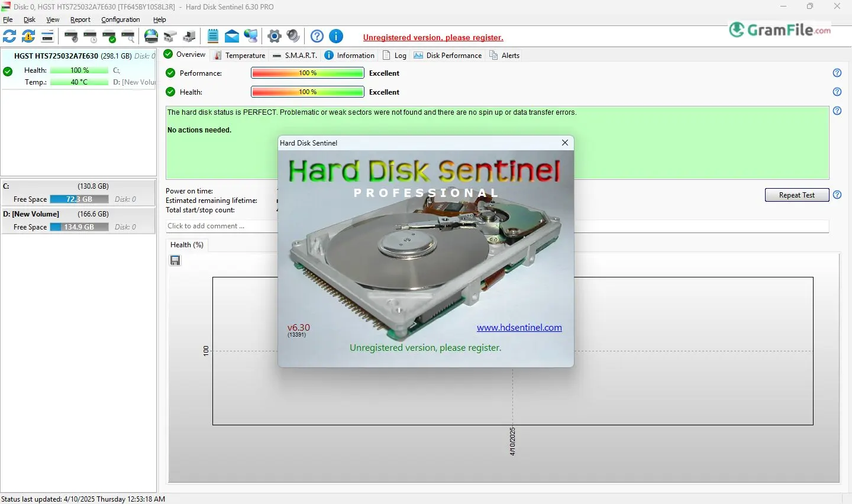
Task: Click the save floppy icon above health graph
Action: click(175, 260)
